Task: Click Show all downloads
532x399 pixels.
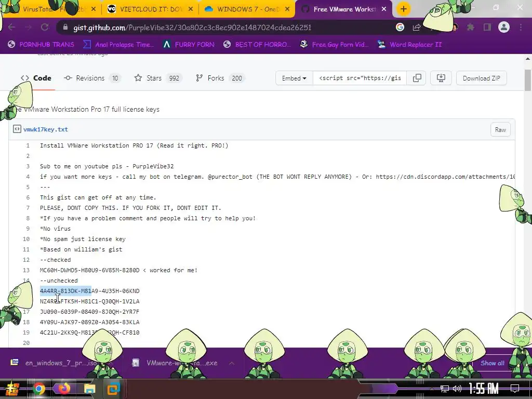Action: click(x=493, y=363)
